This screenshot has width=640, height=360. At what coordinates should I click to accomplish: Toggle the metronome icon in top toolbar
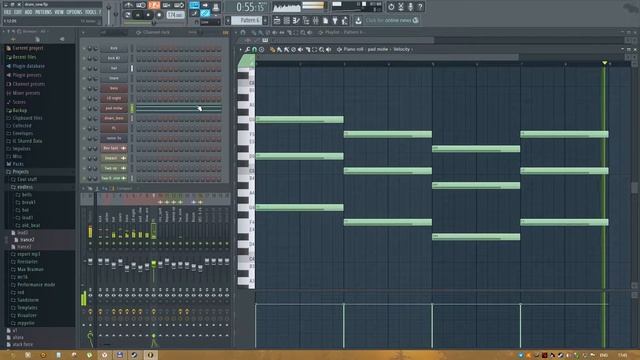(128, 5)
